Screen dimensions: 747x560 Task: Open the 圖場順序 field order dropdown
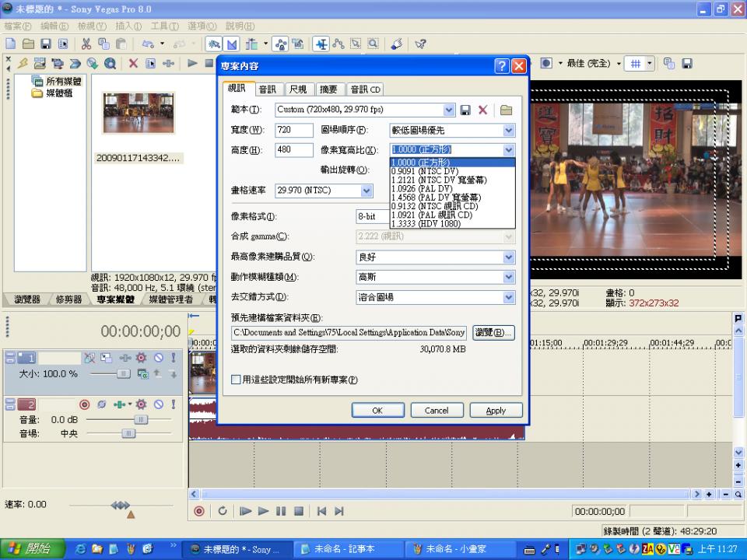(x=508, y=130)
